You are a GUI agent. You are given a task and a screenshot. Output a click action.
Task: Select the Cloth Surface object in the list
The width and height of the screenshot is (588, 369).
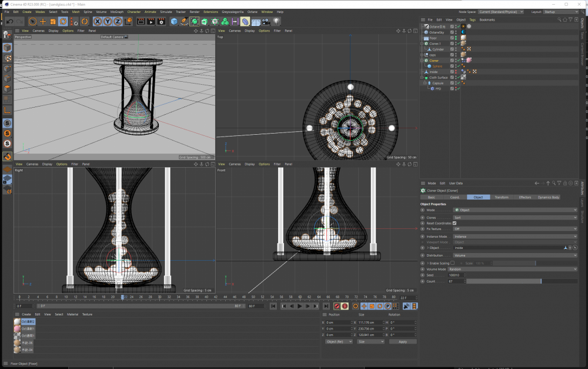(x=438, y=77)
